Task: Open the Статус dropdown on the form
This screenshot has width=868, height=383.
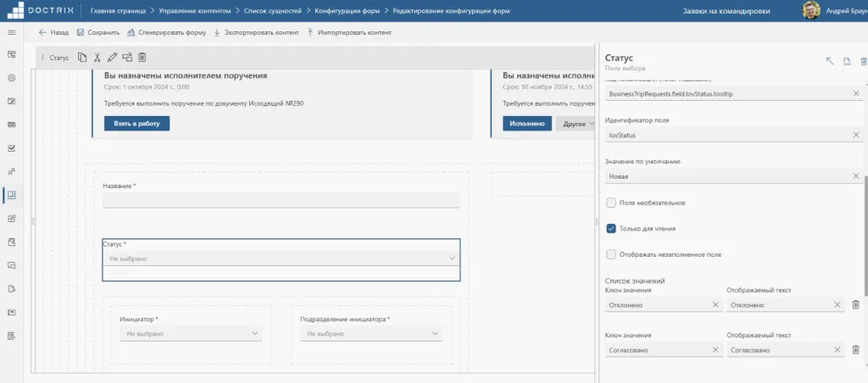Action: [281, 258]
